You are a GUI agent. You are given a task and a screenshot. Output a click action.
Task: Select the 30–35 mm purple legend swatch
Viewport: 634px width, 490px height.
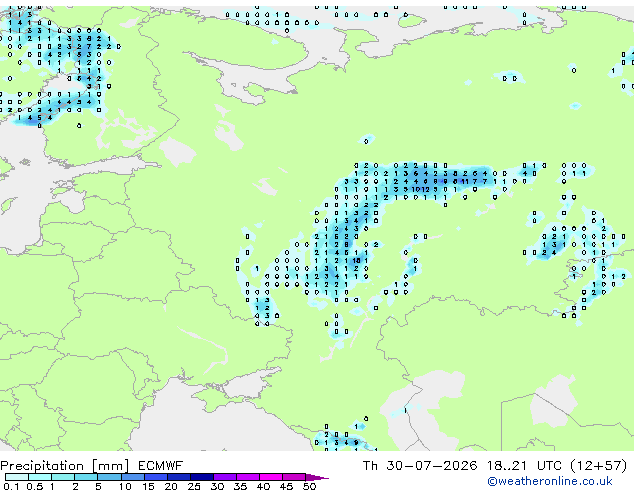224,477
